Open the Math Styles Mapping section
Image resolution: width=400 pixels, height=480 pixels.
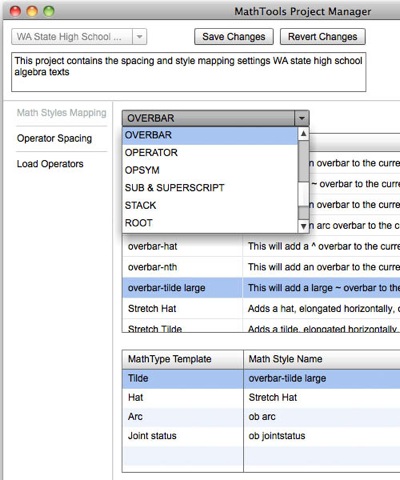tap(62, 113)
